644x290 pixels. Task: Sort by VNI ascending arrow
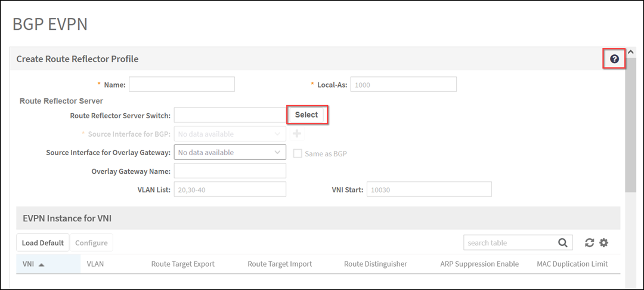pyautogui.click(x=41, y=264)
